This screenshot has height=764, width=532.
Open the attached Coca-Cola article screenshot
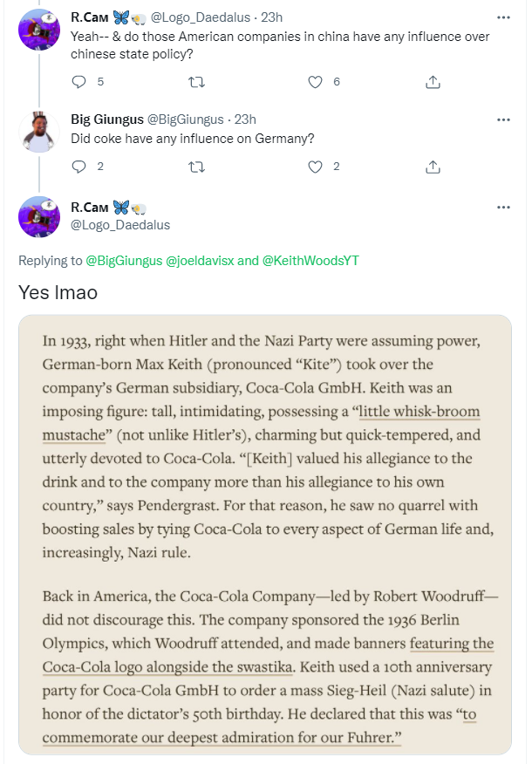click(x=265, y=535)
